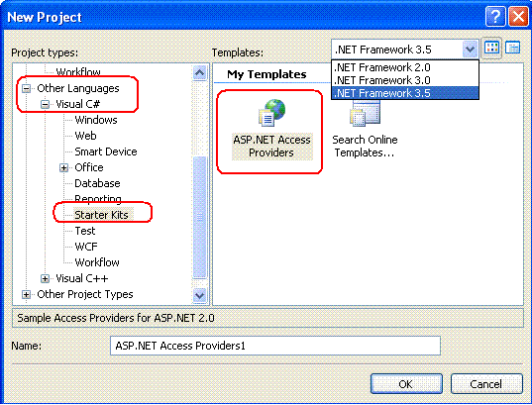Open the dialog Help question mark button
Screen dimensions: 532x405
[495, 16]
